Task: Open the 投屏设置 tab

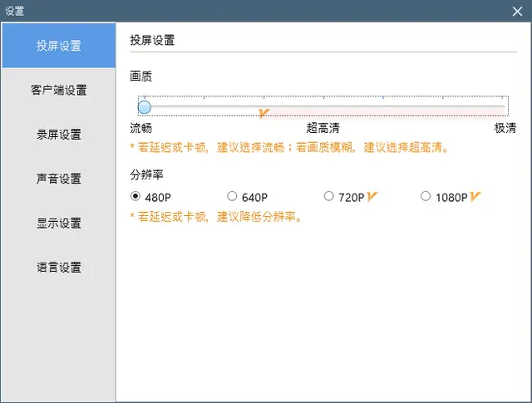Action: [x=59, y=46]
